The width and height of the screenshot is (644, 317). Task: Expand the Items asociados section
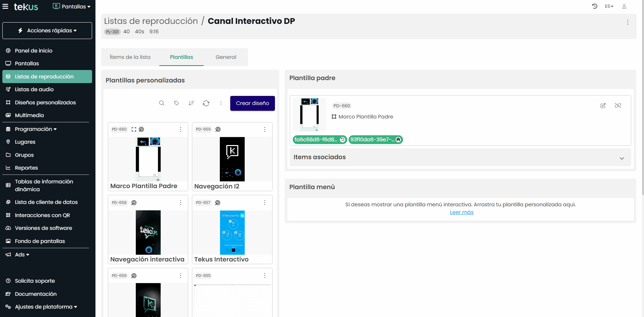pos(621,158)
